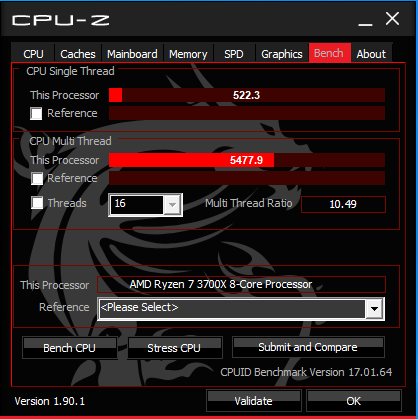Start the Stress CPU test
This screenshot has width=418, height=419.
[x=174, y=348]
